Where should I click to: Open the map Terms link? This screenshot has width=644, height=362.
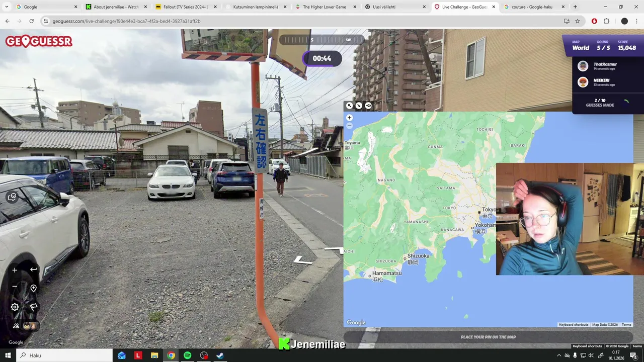626,325
